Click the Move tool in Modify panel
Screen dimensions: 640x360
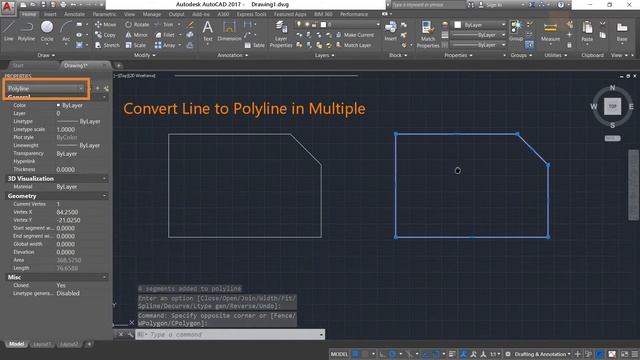pos(105,24)
